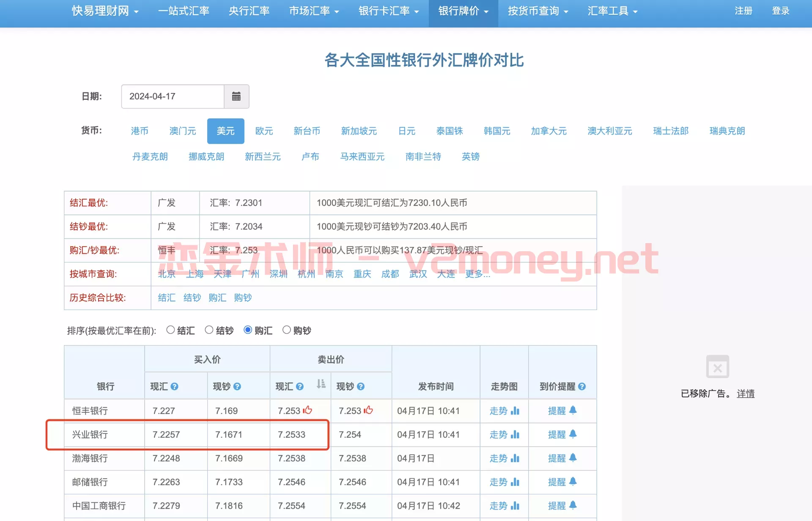Open trend chart icon for 渤海银行
This screenshot has width=812, height=521.
(x=515, y=458)
